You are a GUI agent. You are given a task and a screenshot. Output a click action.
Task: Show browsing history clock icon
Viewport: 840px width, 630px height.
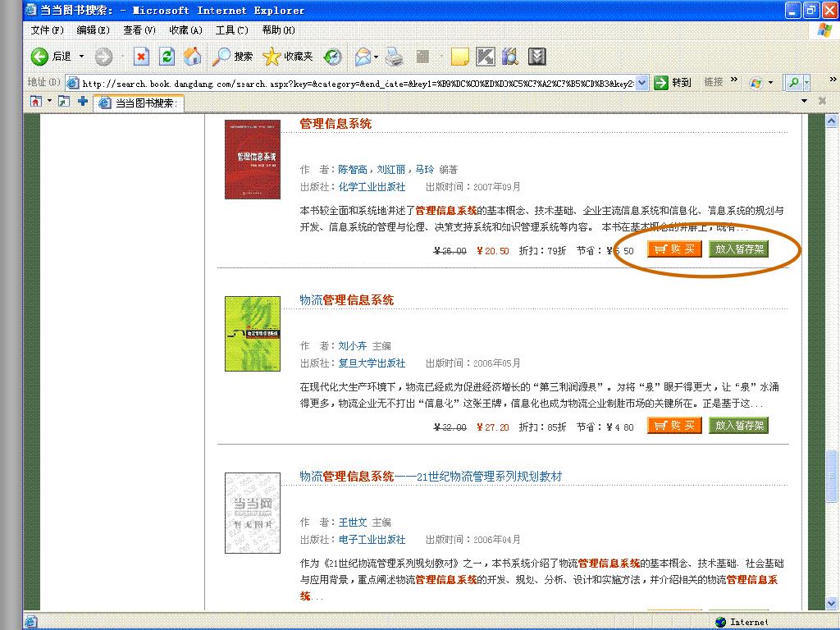coord(333,57)
